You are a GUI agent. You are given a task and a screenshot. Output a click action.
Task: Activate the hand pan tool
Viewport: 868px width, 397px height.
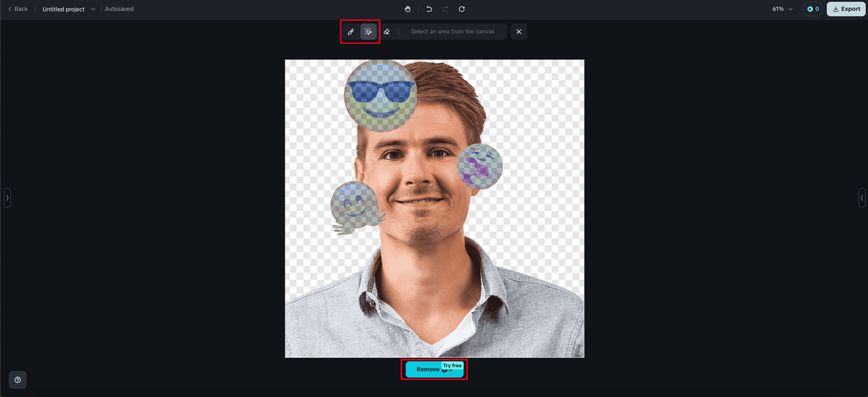click(408, 9)
